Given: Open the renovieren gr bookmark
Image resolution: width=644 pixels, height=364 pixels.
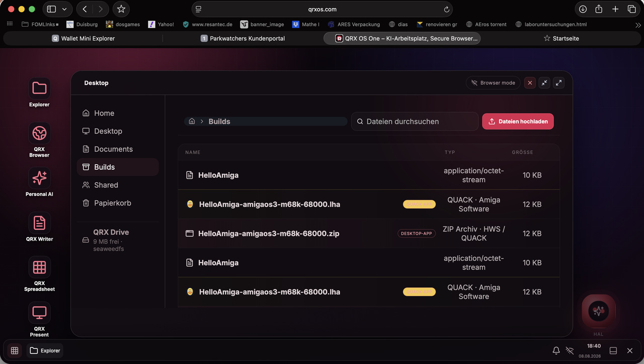Looking at the screenshot, I should [x=437, y=24].
